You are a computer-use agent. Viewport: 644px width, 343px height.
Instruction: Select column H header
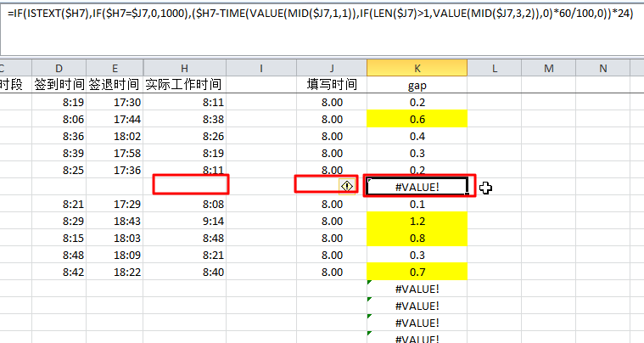[184, 68]
